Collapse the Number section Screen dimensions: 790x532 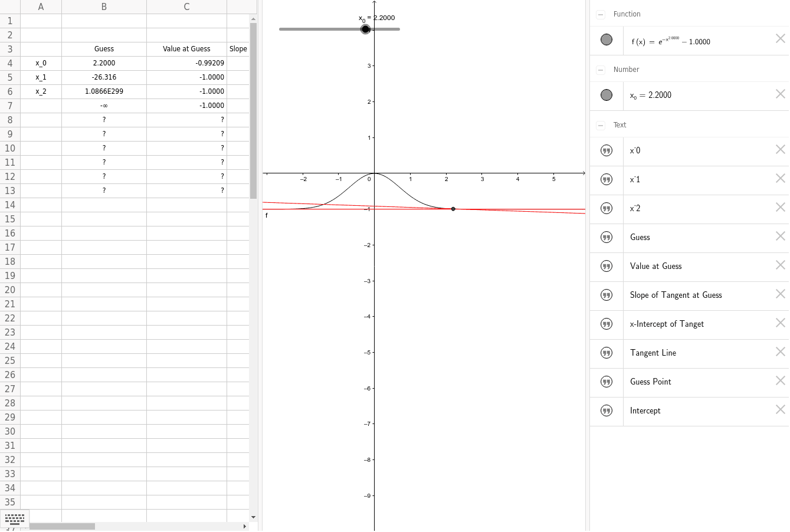click(600, 69)
